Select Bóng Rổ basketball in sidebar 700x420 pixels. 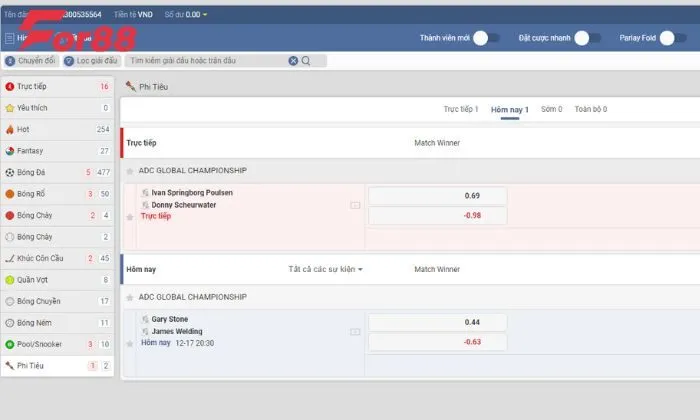(35, 194)
